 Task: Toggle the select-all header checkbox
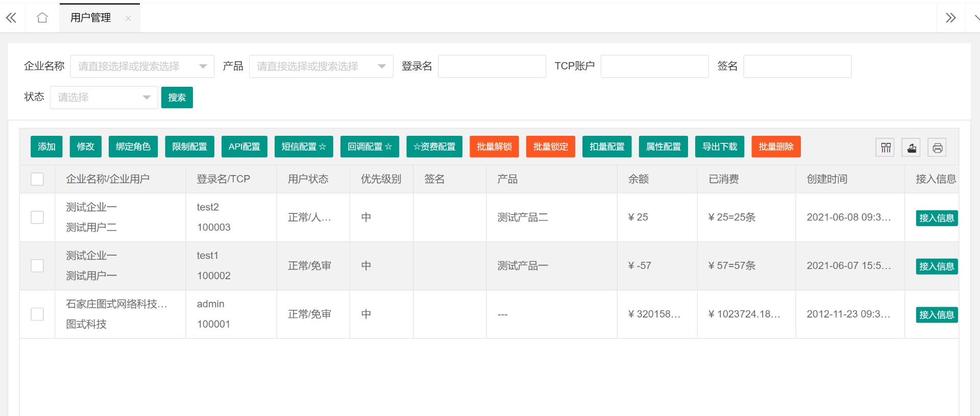pos(37,179)
